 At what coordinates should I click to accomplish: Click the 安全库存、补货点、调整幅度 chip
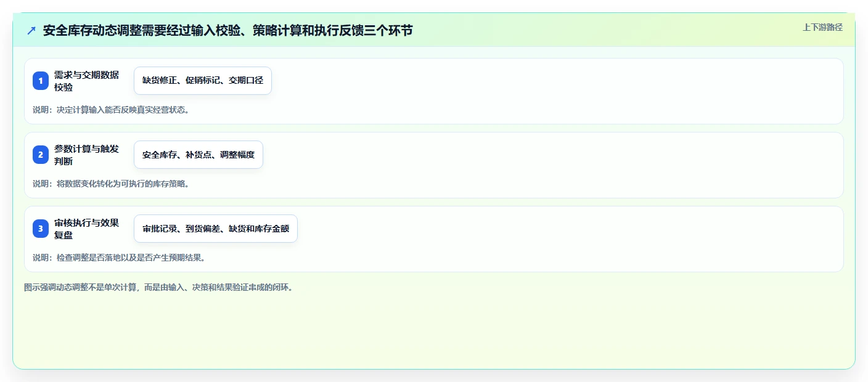click(199, 155)
